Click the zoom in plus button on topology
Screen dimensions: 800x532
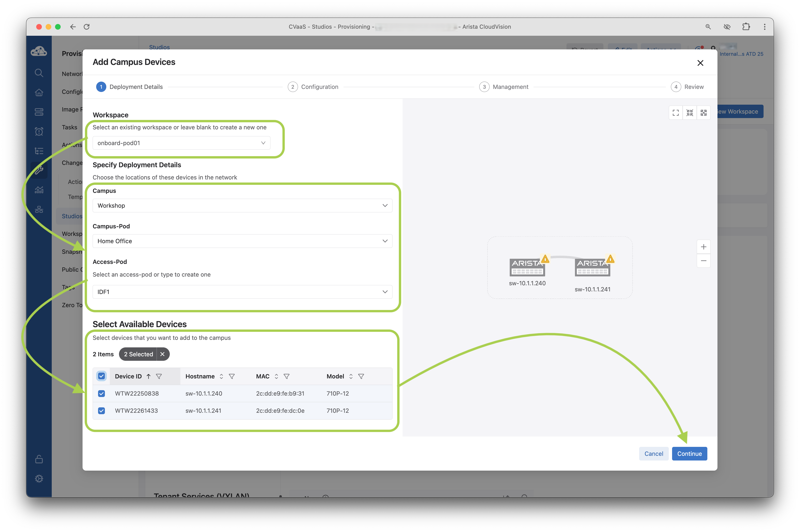pyautogui.click(x=703, y=247)
